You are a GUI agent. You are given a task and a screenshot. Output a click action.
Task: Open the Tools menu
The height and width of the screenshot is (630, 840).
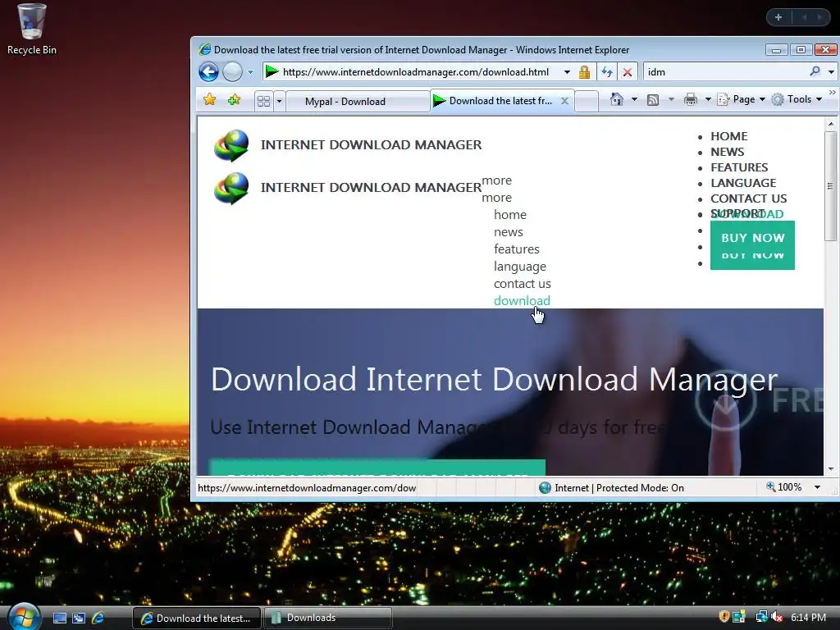tap(797, 99)
